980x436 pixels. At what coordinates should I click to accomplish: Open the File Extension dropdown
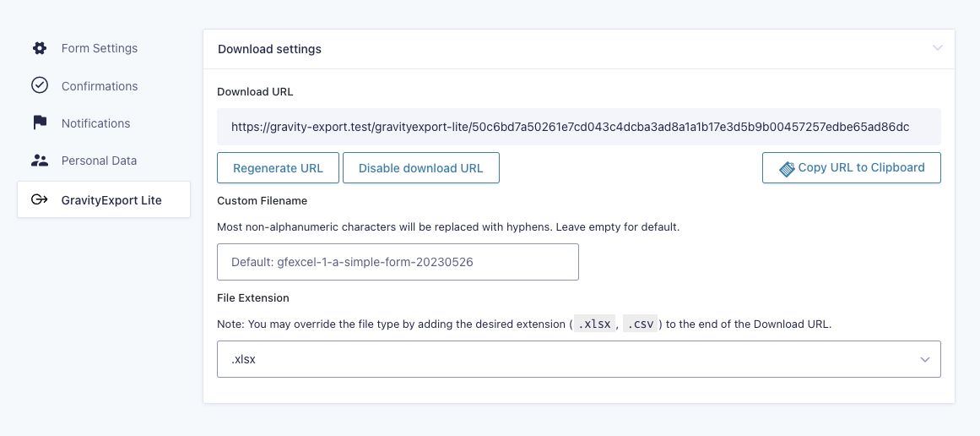point(578,359)
